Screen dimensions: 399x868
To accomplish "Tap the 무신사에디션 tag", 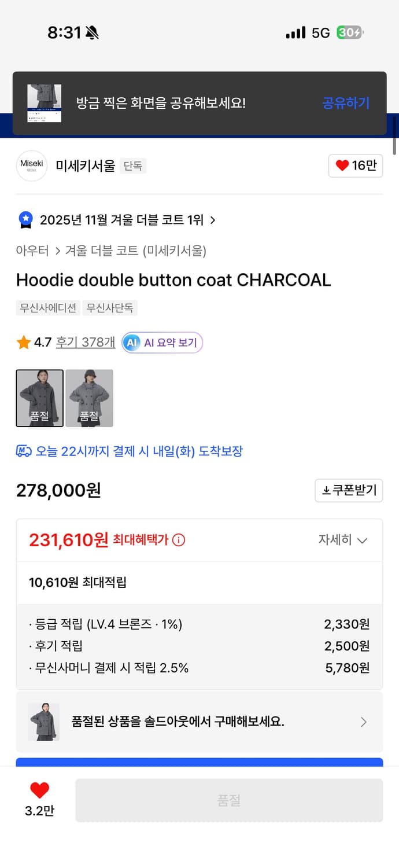I will pos(48,308).
